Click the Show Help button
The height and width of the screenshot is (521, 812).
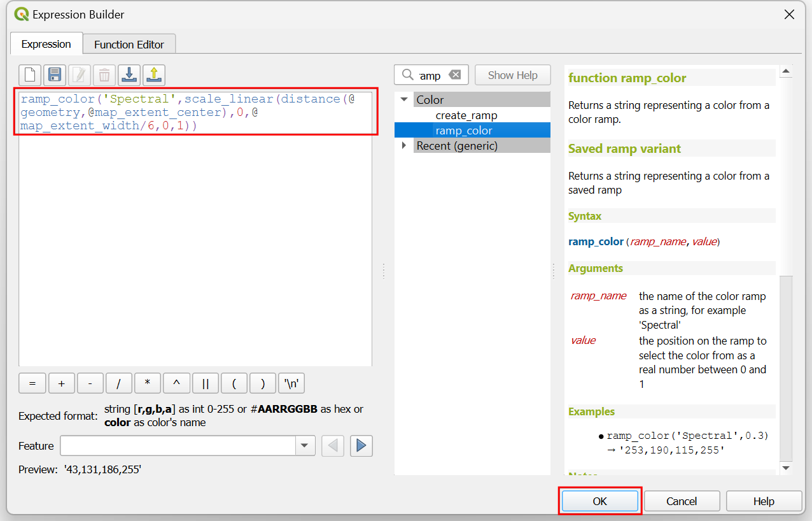coord(512,75)
